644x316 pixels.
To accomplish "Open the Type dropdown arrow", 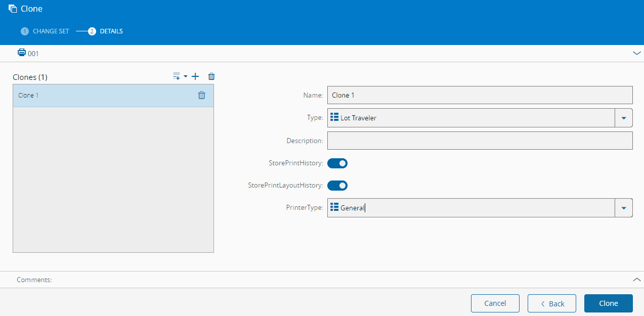I will pyautogui.click(x=623, y=118).
